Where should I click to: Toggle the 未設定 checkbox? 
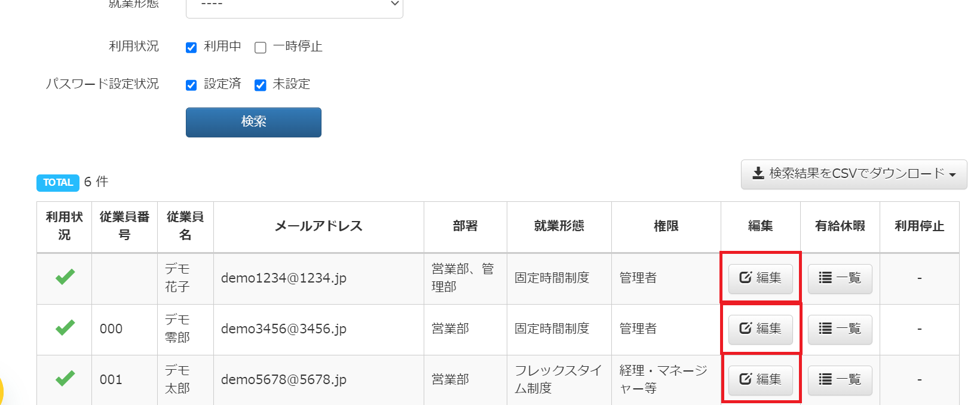261,85
